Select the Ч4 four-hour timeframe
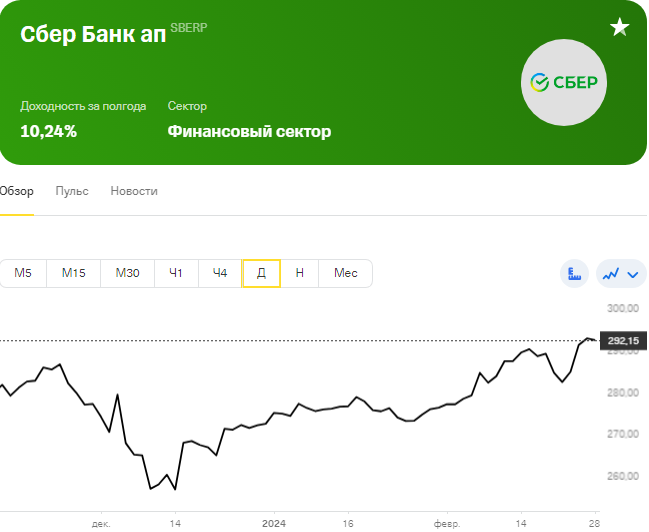Screen dimensions: 649x532 pos(220,273)
